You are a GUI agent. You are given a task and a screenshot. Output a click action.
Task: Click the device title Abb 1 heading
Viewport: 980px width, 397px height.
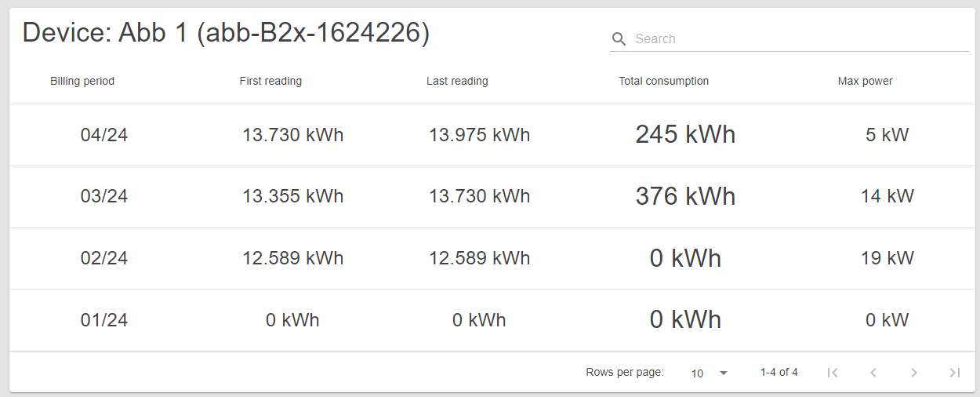[x=226, y=33]
